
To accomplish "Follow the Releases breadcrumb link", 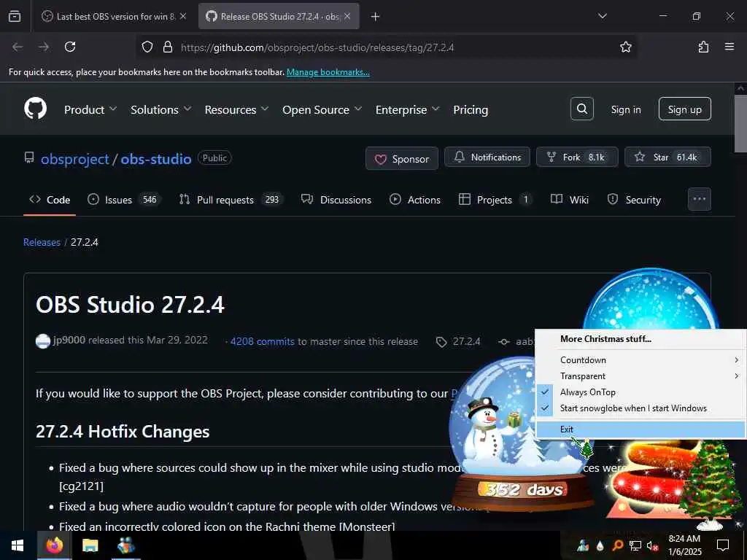I will pyautogui.click(x=42, y=242).
